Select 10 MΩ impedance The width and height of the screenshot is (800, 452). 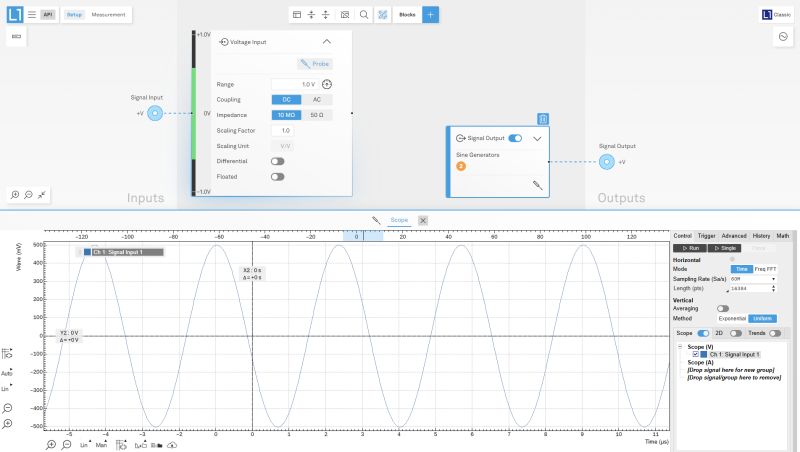click(x=286, y=115)
